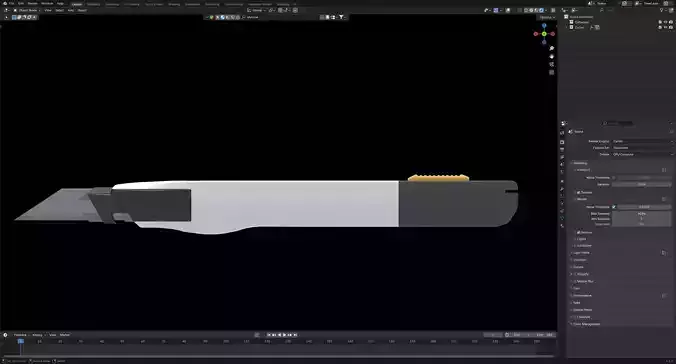Hide Collection with its eye icon in outliner
Image resolution: width=676 pixels, height=364 pixels.
click(665, 22)
